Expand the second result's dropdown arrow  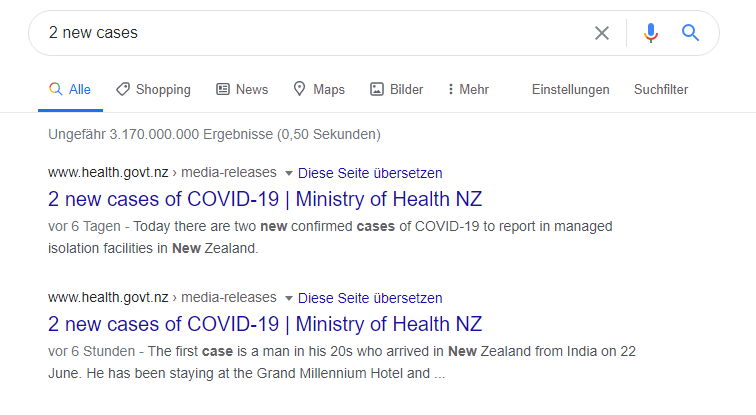(x=288, y=298)
